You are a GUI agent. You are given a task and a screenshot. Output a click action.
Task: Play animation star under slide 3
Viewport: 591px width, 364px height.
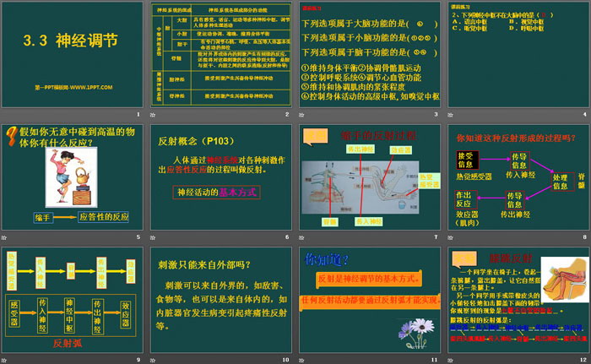(301, 115)
